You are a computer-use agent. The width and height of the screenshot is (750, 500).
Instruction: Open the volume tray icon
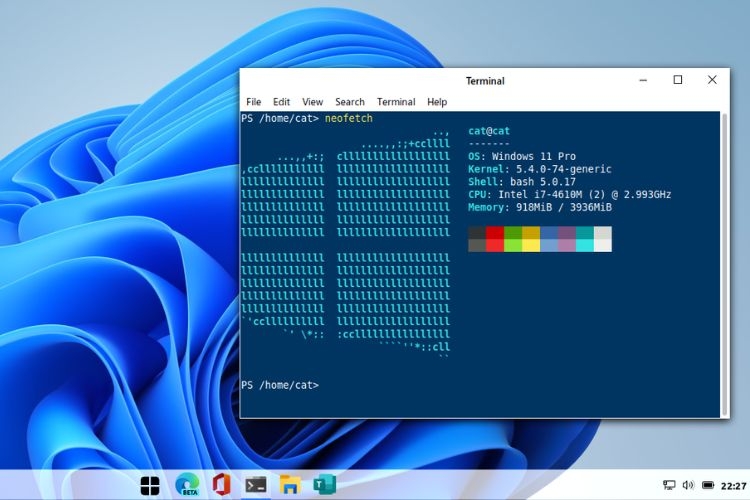[x=688, y=486]
